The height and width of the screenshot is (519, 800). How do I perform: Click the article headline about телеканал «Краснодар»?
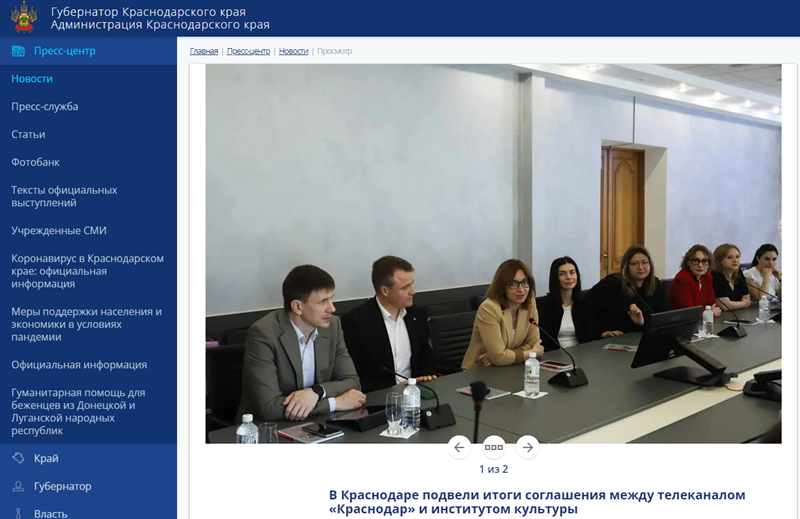pos(537,502)
